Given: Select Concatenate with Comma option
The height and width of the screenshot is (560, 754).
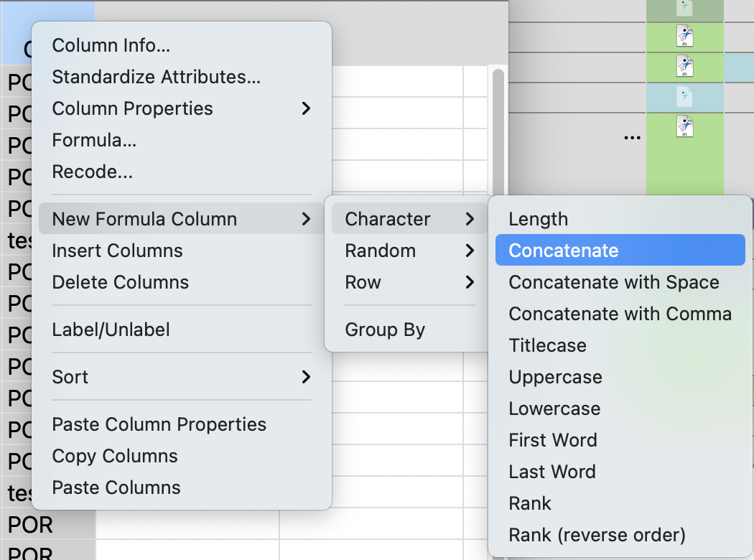Looking at the screenshot, I should (620, 314).
